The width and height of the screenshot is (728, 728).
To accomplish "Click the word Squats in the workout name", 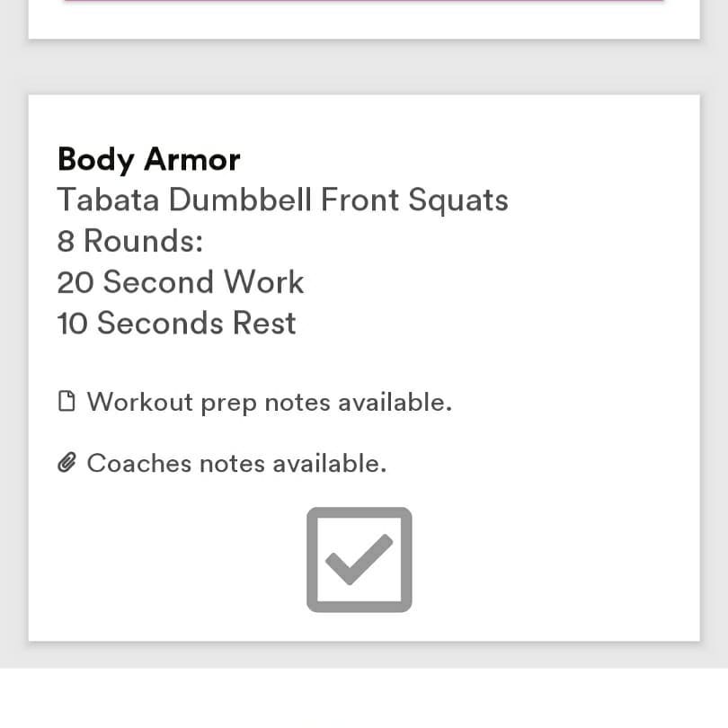I will coord(458,200).
